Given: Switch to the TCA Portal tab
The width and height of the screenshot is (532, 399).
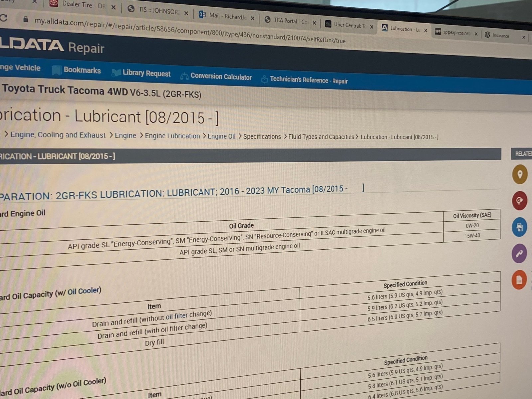Looking at the screenshot, I should click(290, 21).
